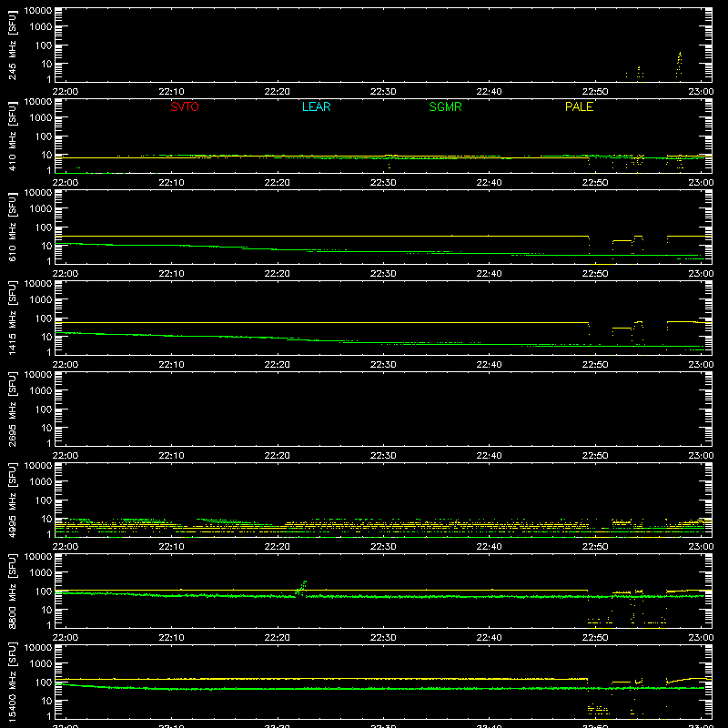This screenshot has height=728, width=728.
Task: Select the 610 MHz [SFU] axis label
Action: tap(13, 227)
